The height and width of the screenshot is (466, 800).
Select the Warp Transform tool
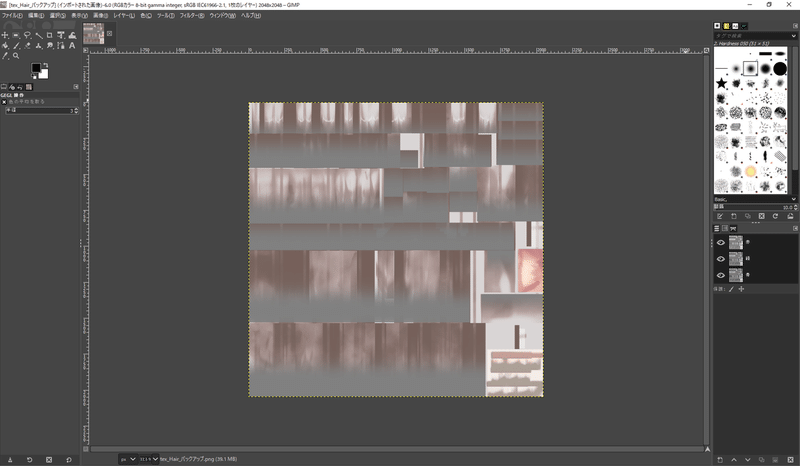pyautogui.click(x=72, y=35)
